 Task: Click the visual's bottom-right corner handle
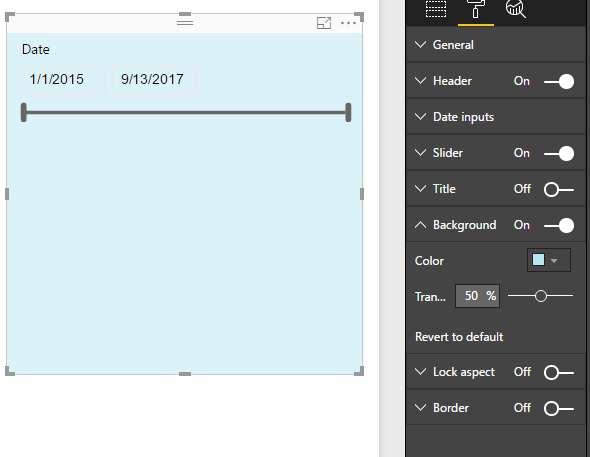click(x=359, y=371)
